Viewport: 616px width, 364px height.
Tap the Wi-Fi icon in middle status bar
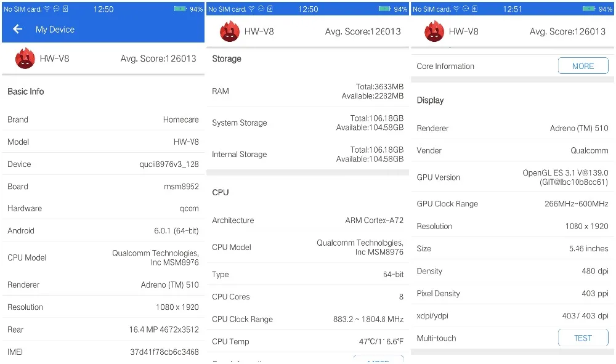(x=252, y=9)
